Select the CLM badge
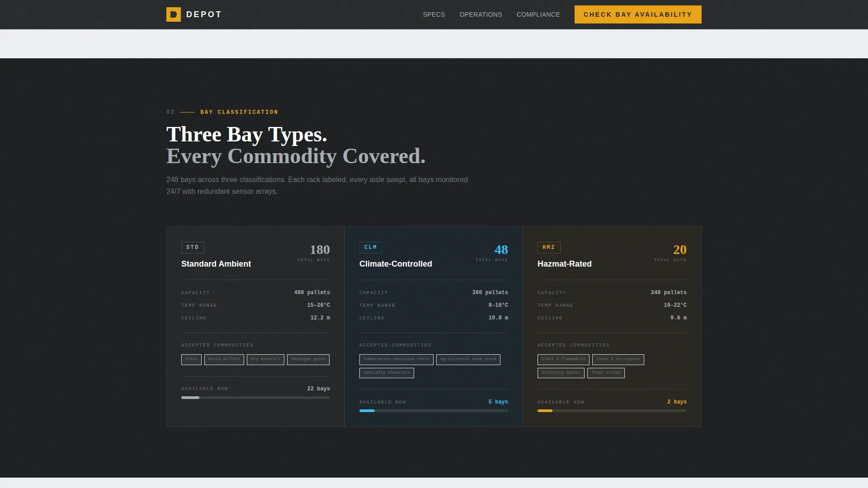868x488 pixels. tap(371, 248)
